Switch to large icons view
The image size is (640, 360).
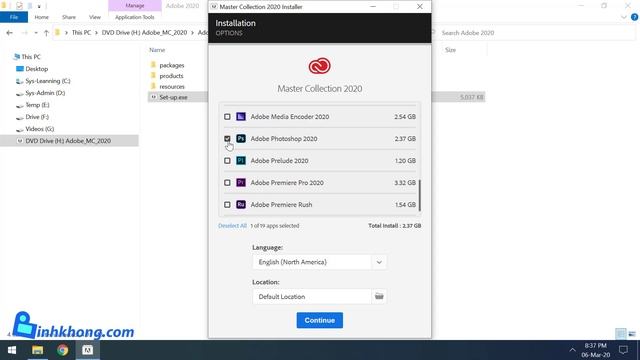coord(632,334)
